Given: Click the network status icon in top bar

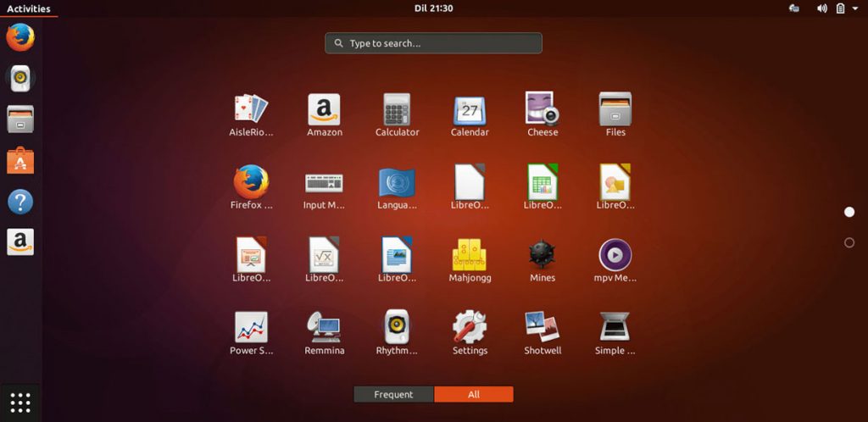Looking at the screenshot, I should coord(793,8).
